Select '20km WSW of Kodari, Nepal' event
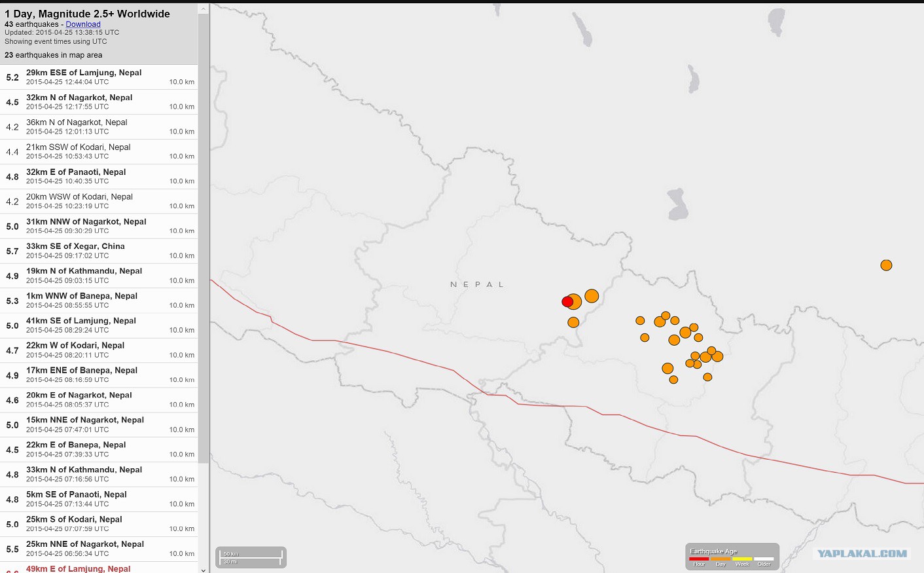 pos(99,202)
